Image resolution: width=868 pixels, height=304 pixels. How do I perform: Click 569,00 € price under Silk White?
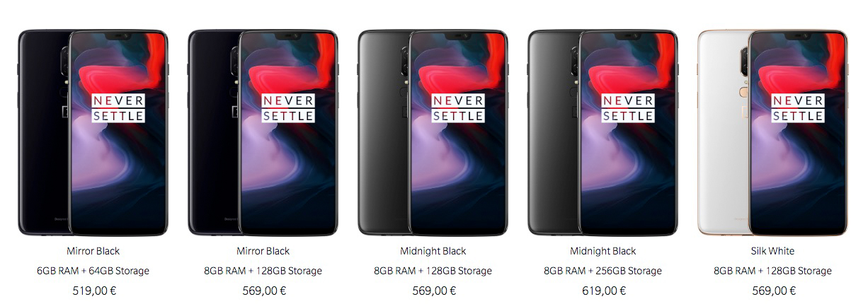point(774,291)
